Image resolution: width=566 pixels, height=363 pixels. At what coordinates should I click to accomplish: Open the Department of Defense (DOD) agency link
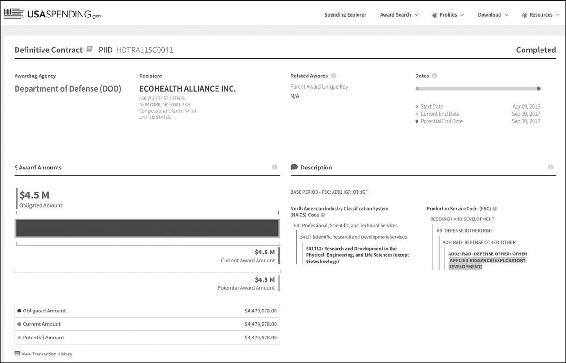(x=68, y=89)
